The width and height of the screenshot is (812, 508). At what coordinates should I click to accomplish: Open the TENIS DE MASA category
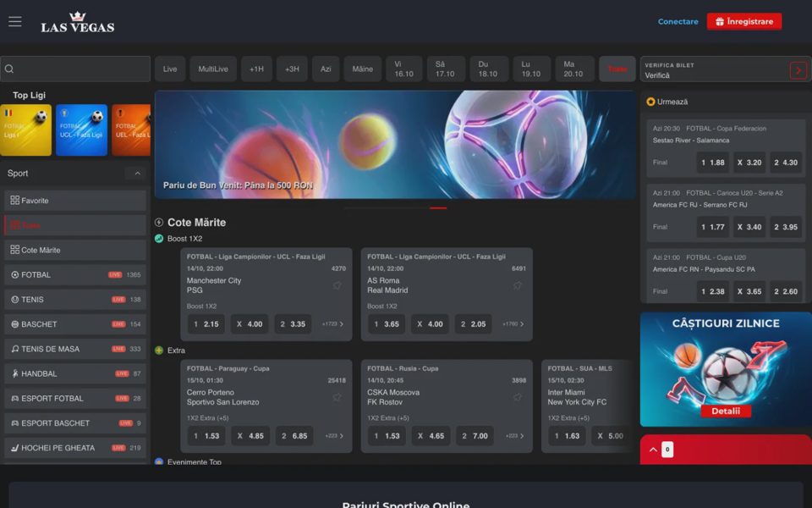pos(75,349)
